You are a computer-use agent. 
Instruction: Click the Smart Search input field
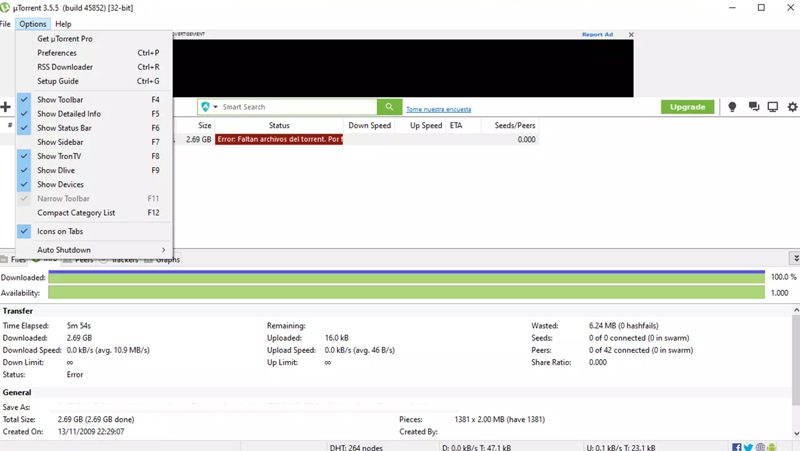click(298, 107)
